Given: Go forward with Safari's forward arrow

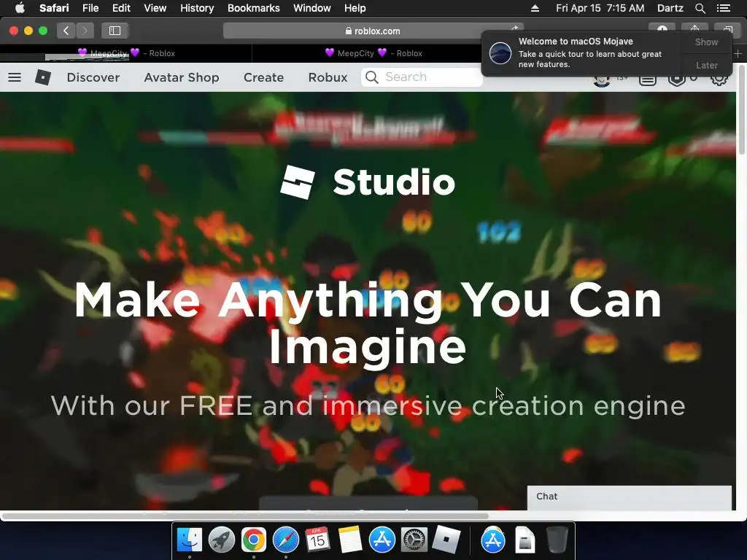Looking at the screenshot, I should [85, 31].
